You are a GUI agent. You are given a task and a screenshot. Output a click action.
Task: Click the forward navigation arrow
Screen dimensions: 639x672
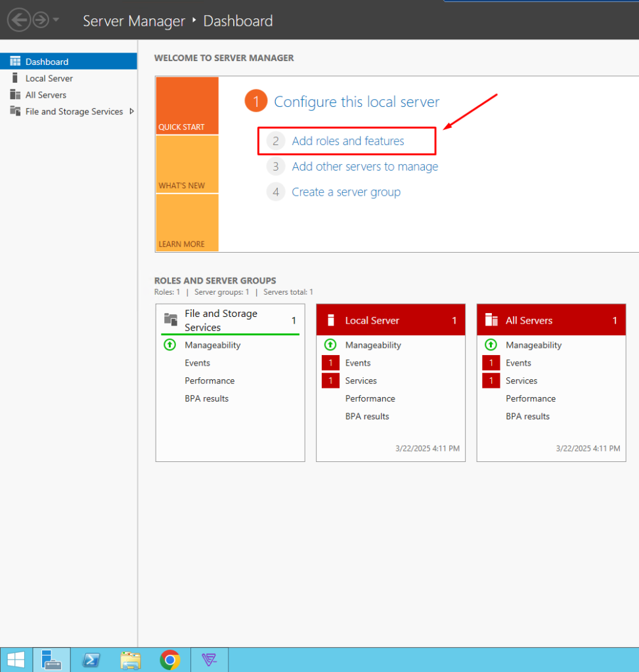(41, 20)
